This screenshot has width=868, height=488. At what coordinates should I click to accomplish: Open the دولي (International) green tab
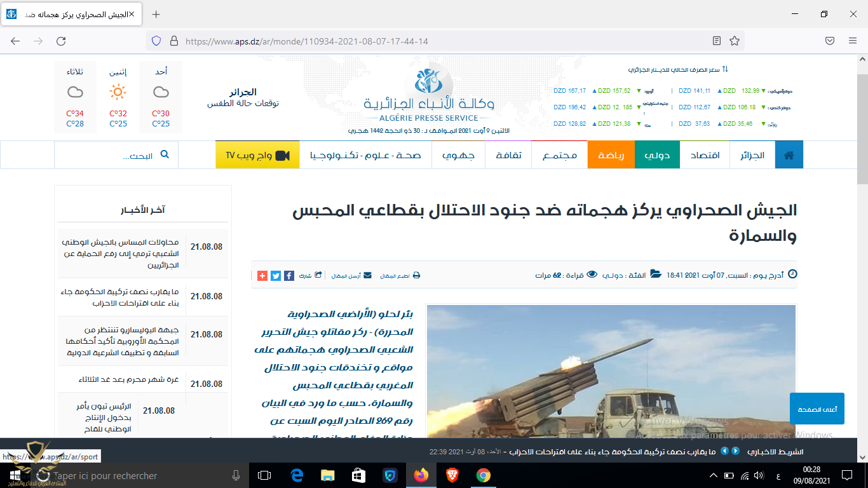coord(658,155)
